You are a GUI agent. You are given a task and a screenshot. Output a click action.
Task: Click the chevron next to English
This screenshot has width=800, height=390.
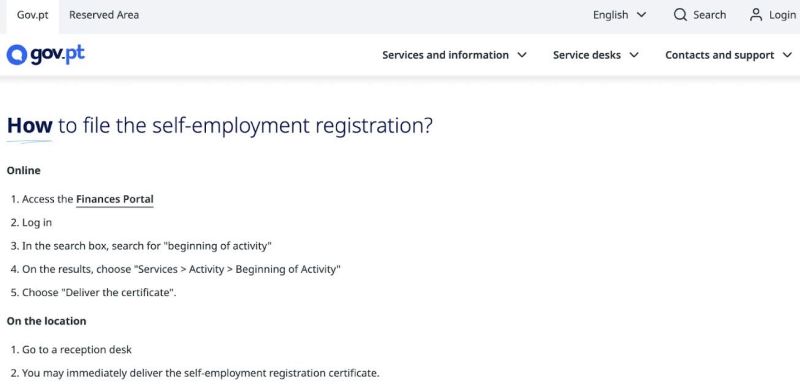click(x=641, y=15)
